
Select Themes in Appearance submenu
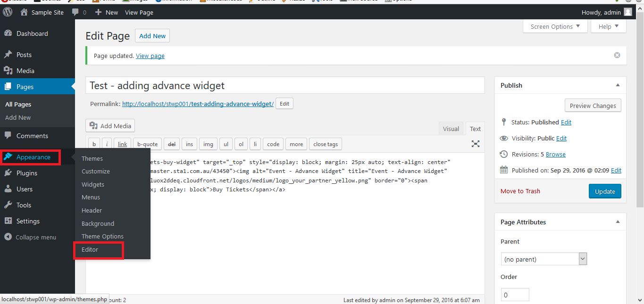pos(92,159)
